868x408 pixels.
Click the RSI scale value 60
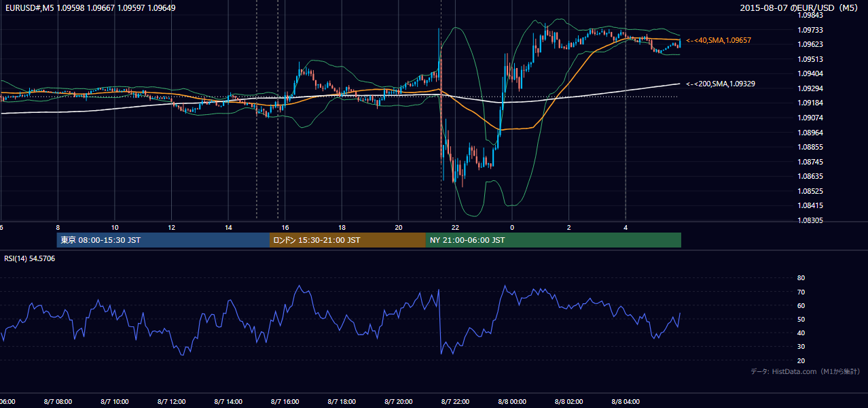pyautogui.click(x=801, y=305)
